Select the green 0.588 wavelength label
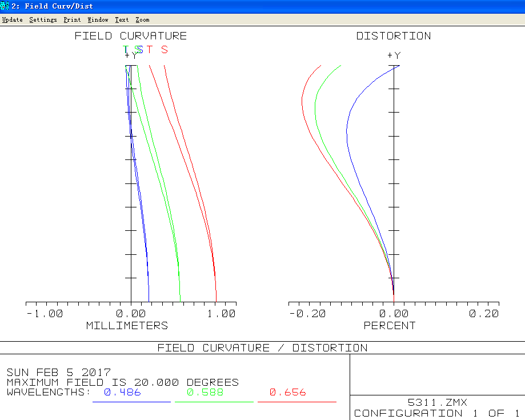Viewport: 525px width, 420px height. click(205, 393)
